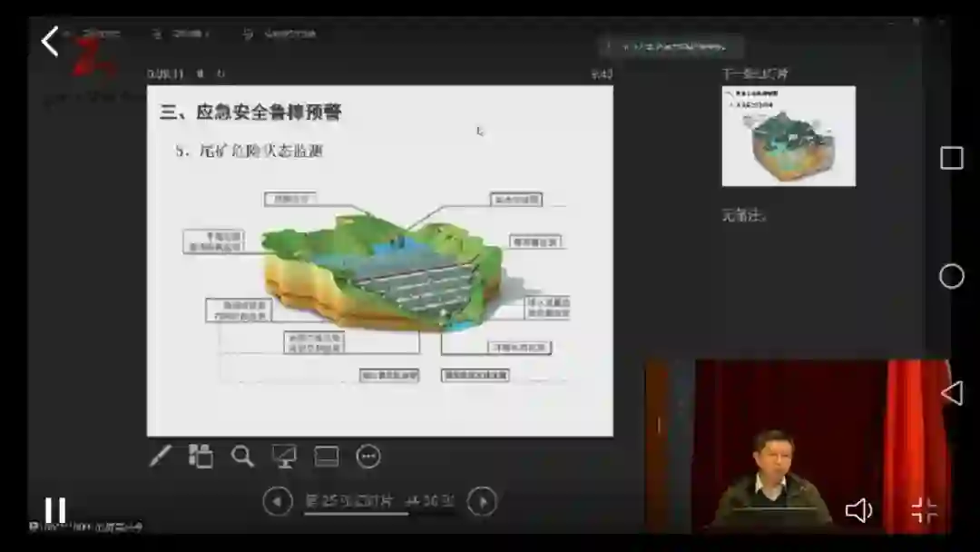
Task: Click the reset timer icon beside elapsed time
Action: click(220, 74)
